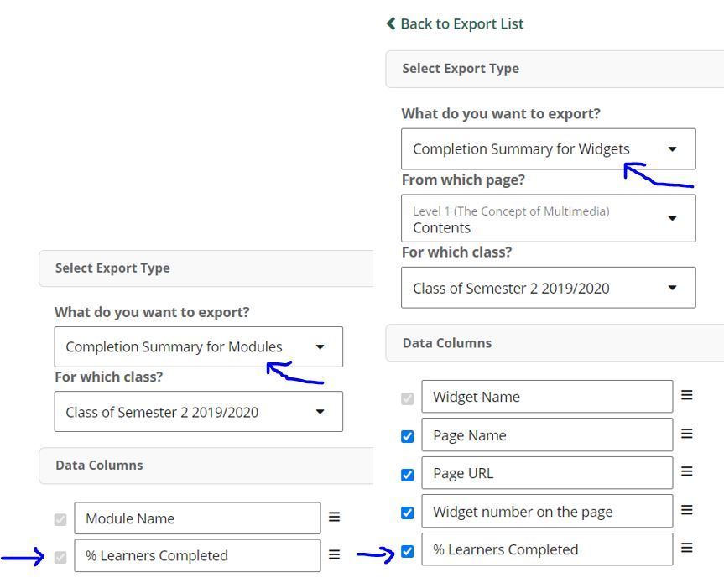Click the Widget Name column text field

click(x=547, y=397)
